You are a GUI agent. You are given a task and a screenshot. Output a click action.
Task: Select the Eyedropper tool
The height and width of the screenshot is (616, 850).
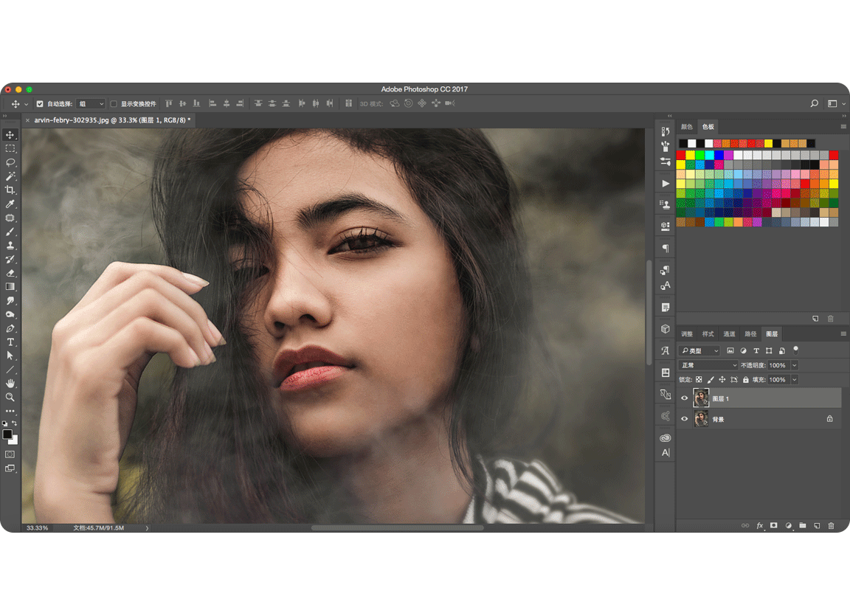point(10,204)
